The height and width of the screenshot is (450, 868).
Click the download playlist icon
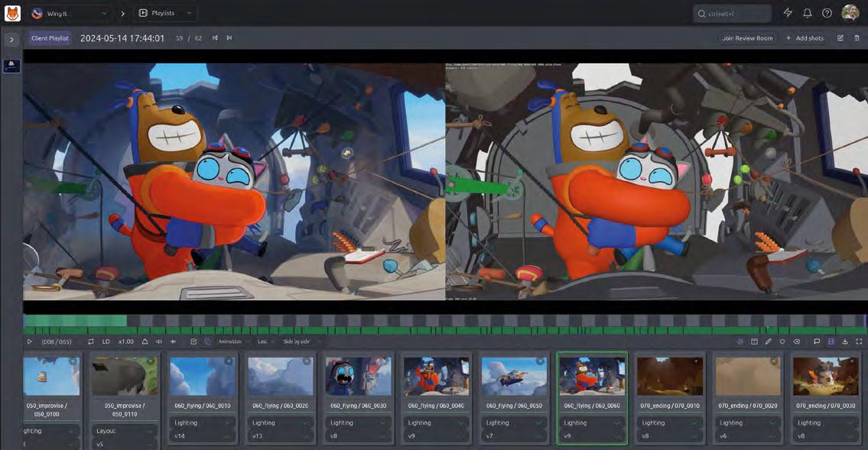[x=845, y=342]
